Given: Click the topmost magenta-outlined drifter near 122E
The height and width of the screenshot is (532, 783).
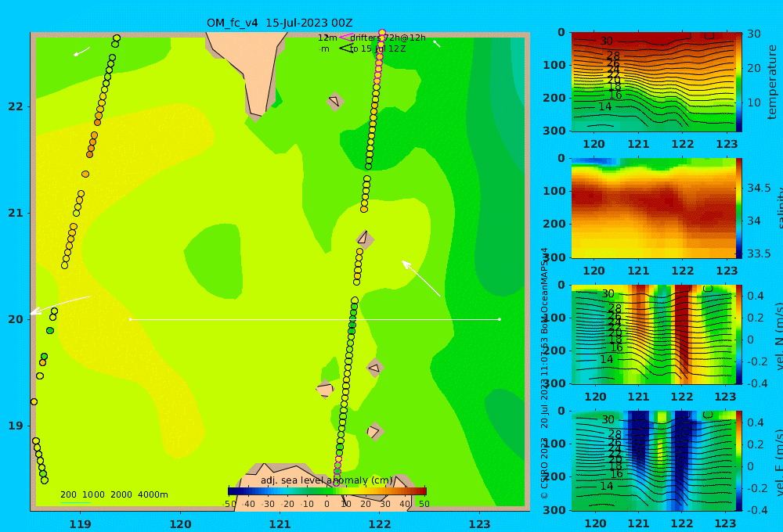Looking at the screenshot, I should pos(382,33).
